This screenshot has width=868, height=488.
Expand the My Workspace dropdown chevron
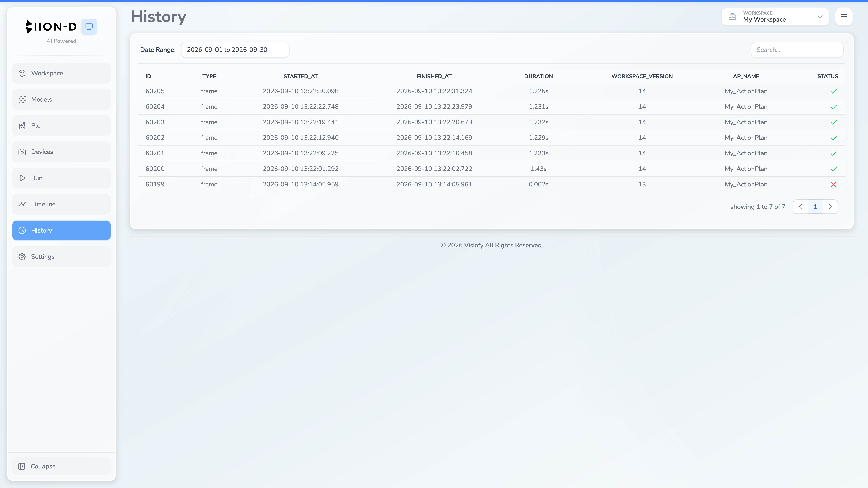(820, 17)
